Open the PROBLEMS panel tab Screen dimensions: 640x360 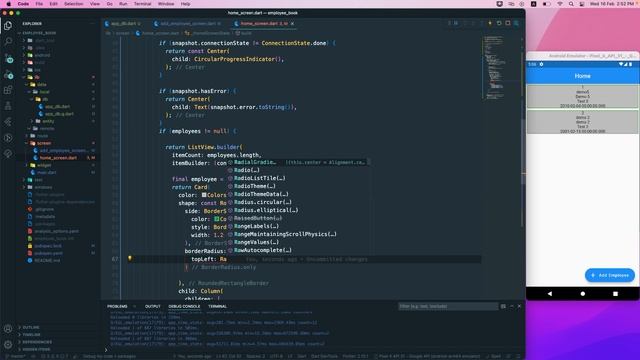tap(117, 307)
